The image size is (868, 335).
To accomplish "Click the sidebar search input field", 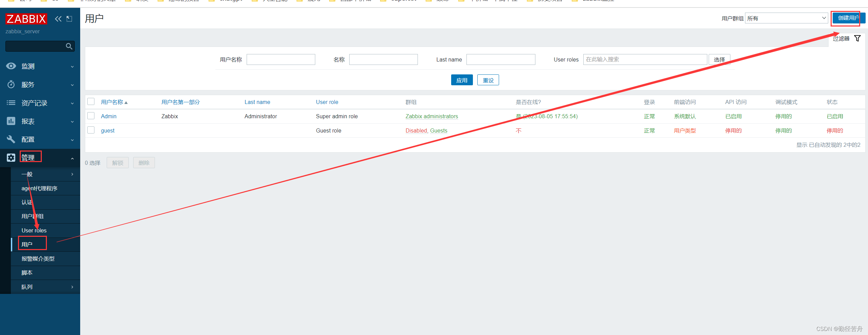I will point(36,46).
